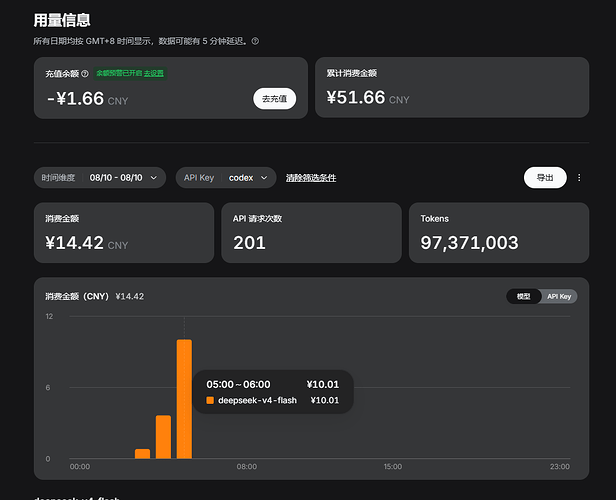Click the 导出 export button

(x=545, y=178)
